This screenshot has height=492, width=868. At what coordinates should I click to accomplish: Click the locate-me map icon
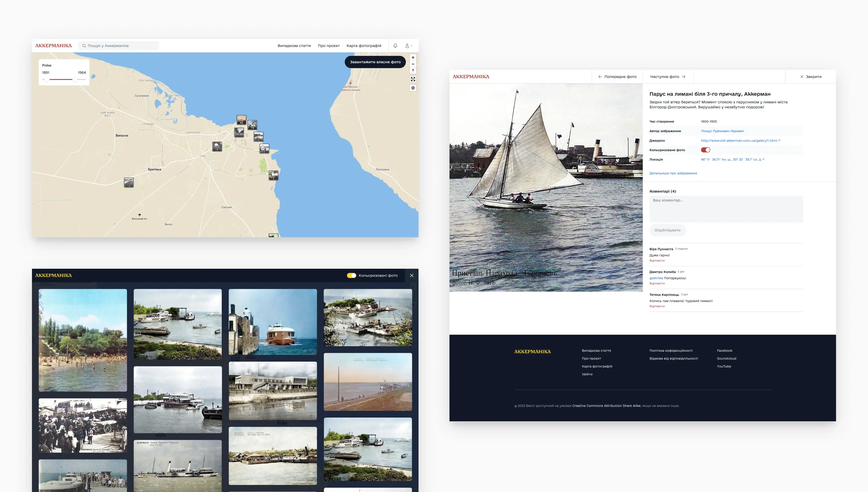pos(413,88)
